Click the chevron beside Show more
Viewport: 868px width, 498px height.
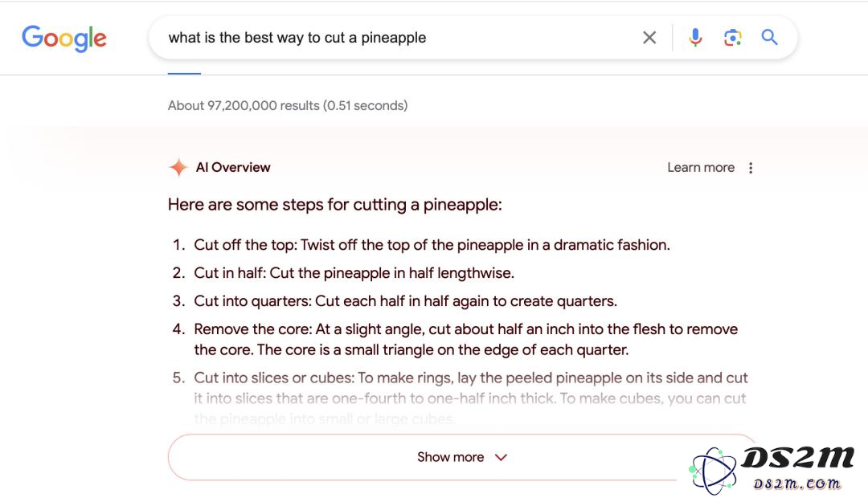501,458
